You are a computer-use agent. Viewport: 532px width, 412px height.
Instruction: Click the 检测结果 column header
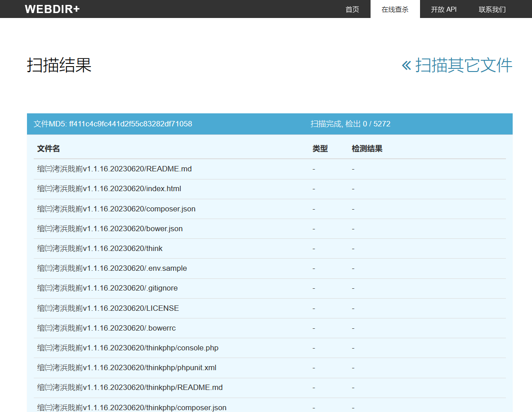(x=367, y=148)
